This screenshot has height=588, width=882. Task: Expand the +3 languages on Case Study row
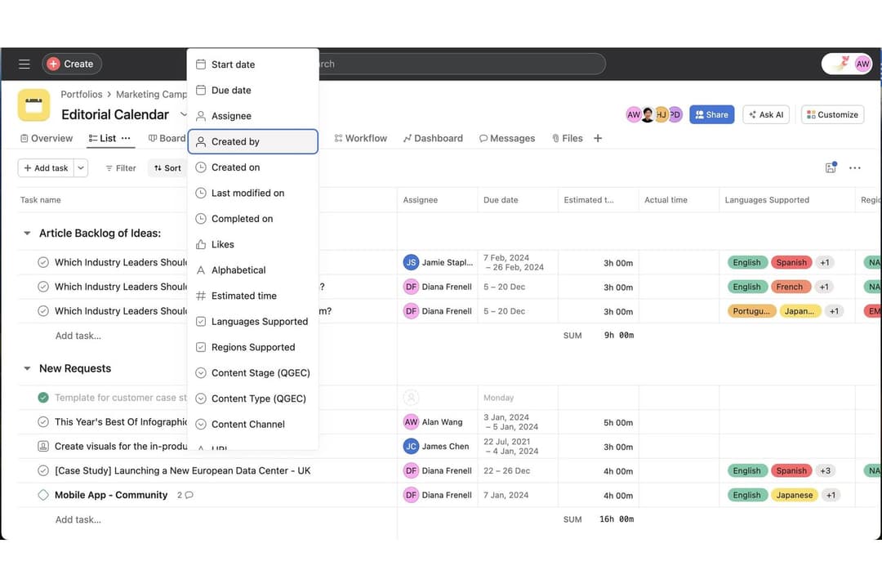point(825,471)
